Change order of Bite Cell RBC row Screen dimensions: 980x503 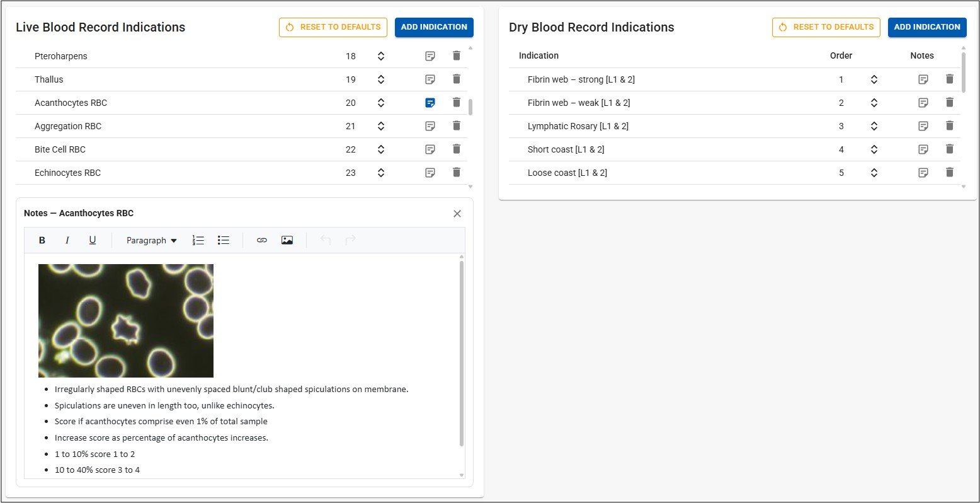pos(381,149)
